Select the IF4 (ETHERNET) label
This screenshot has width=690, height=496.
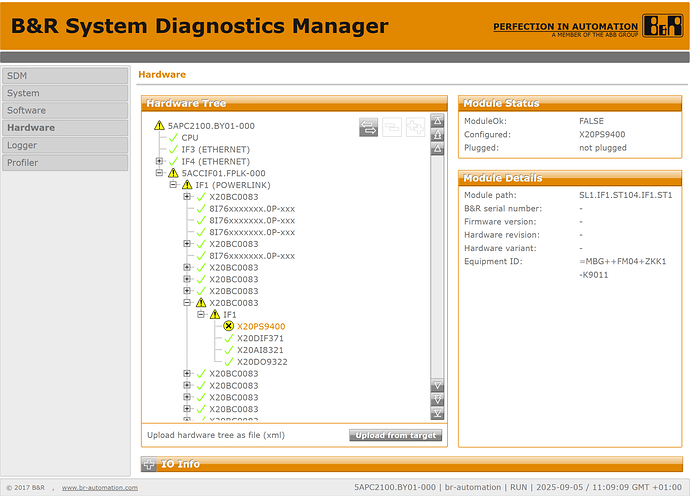[x=216, y=161]
